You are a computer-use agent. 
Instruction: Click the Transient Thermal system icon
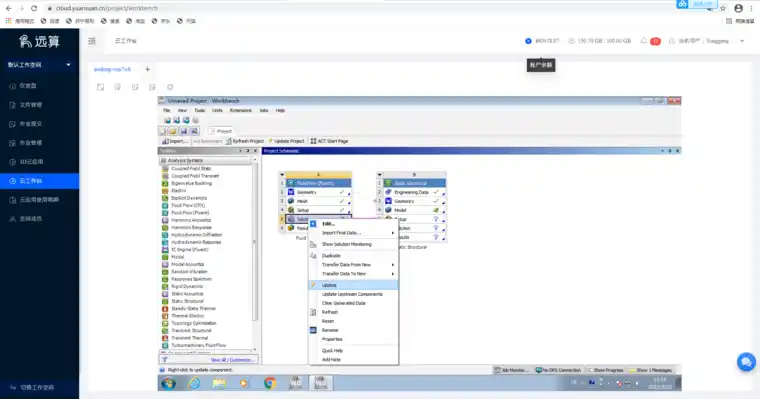(x=165, y=338)
